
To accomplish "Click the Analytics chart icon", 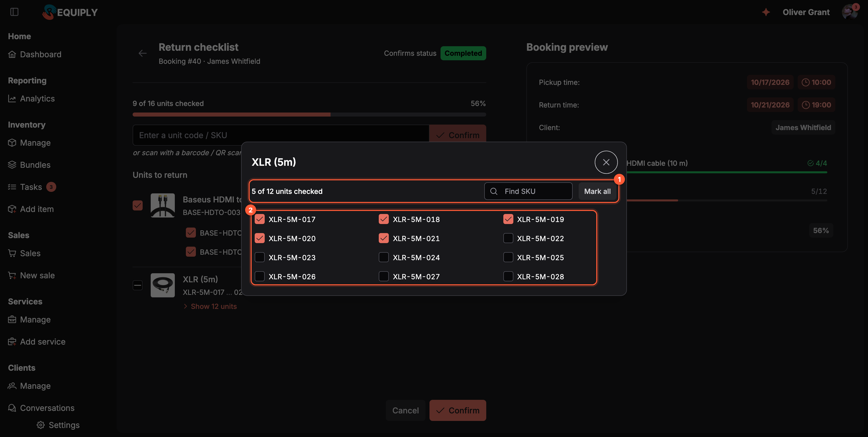I will [x=12, y=98].
